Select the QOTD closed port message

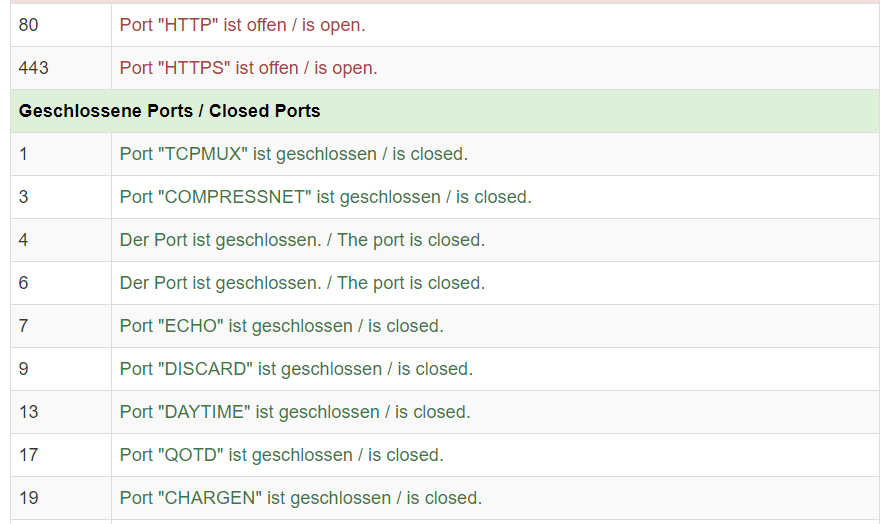coord(282,455)
